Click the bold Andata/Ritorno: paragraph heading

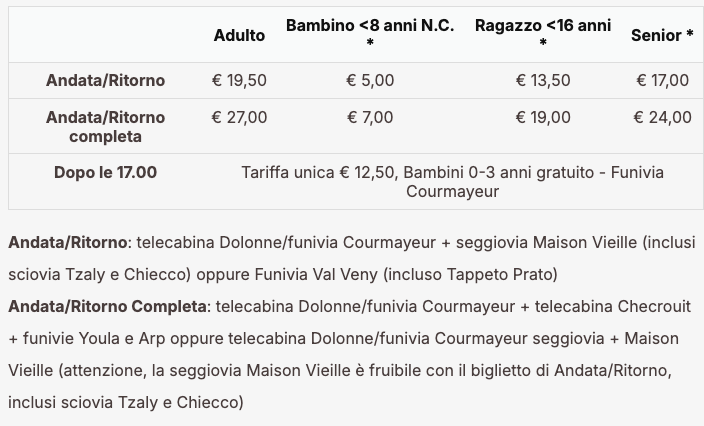point(69,242)
